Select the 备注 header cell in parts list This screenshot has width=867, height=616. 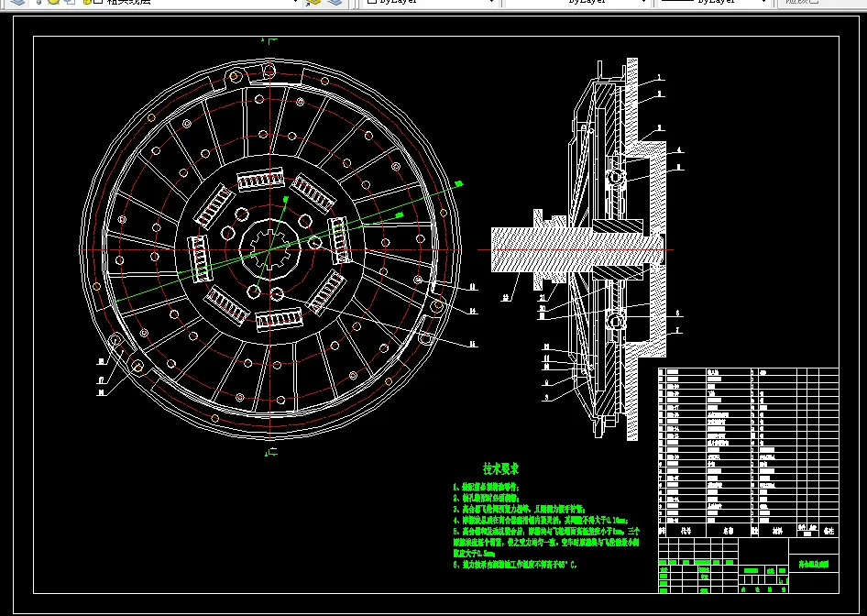pyautogui.click(x=829, y=530)
